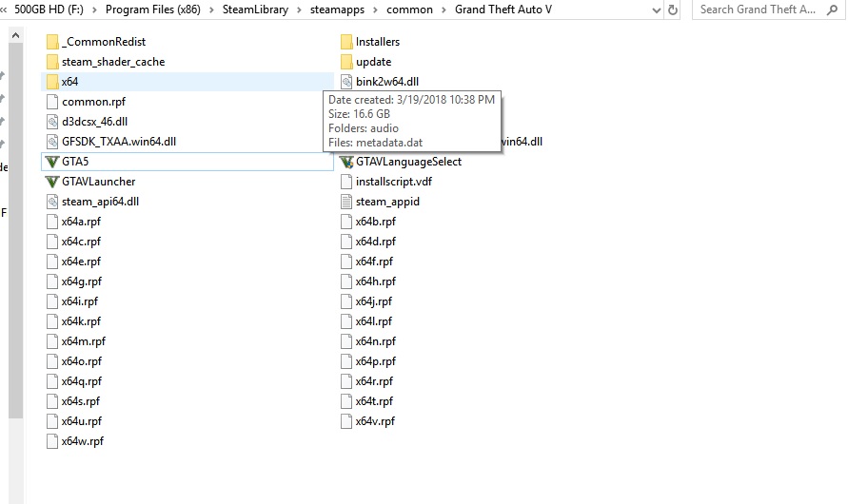This screenshot has width=848, height=504.
Task: Click the x64e.rpf file icon
Action: [x=52, y=262]
